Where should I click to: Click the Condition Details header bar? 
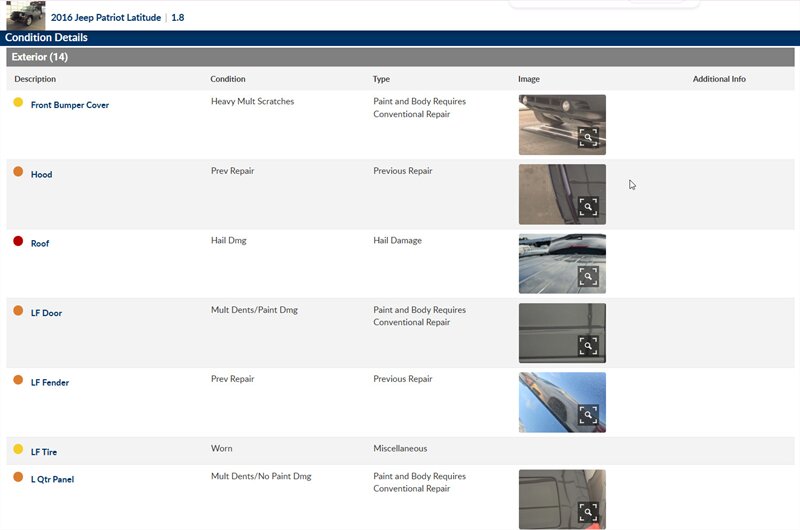pyautogui.click(x=400, y=38)
